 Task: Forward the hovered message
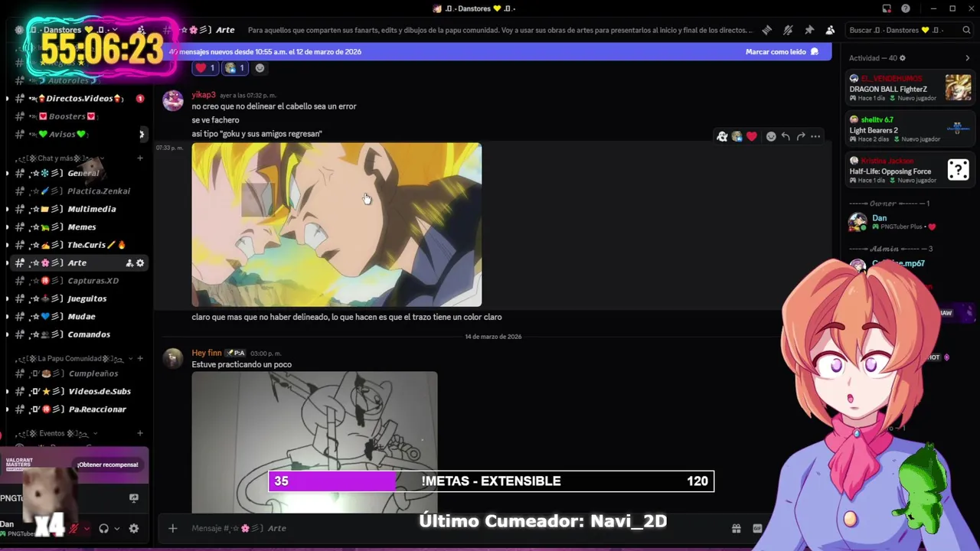[801, 136]
